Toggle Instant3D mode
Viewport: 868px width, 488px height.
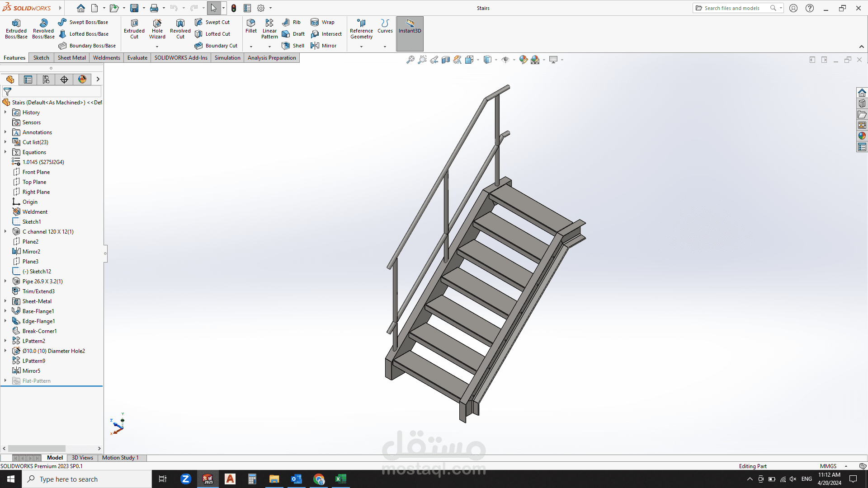coord(410,33)
